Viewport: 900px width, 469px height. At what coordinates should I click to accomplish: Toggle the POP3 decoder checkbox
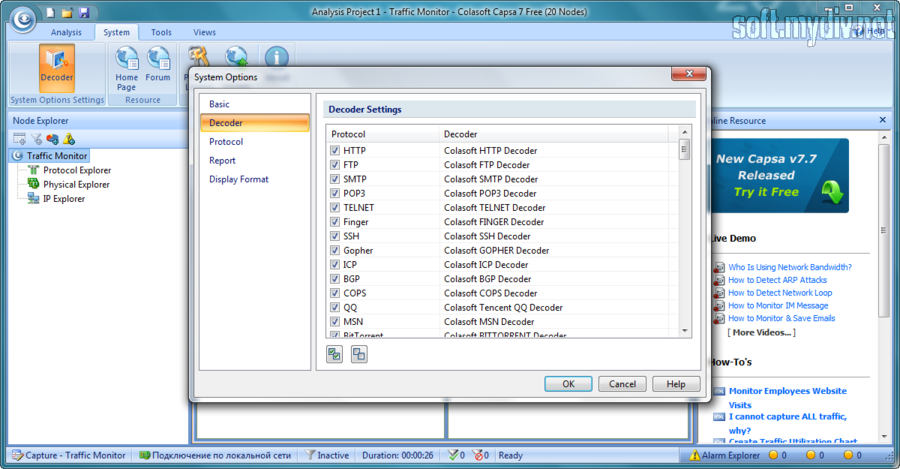click(335, 193)
